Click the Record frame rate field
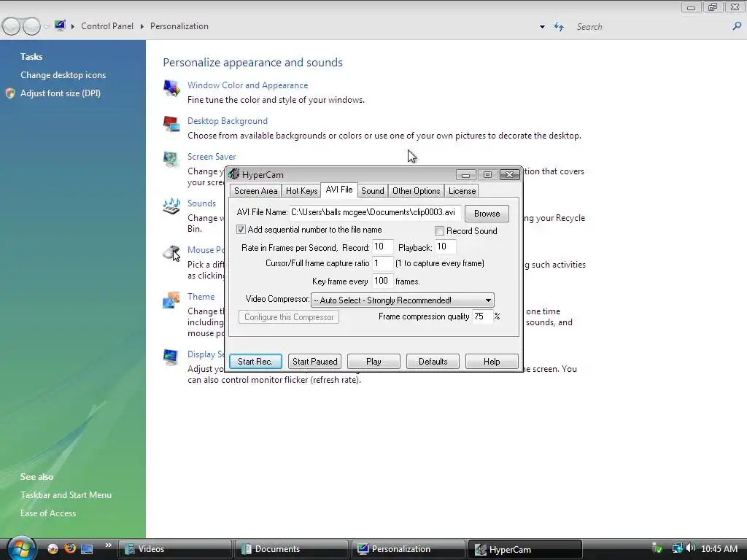The height and width of the screenshot is (560, 747). (x=382, y=246)
